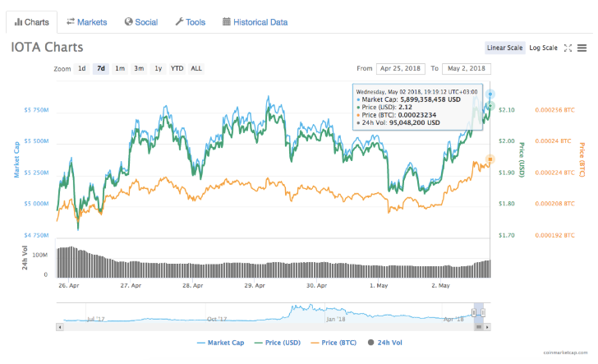Go to the Tools tab
The image size is (598, 364).
[191, 22]
